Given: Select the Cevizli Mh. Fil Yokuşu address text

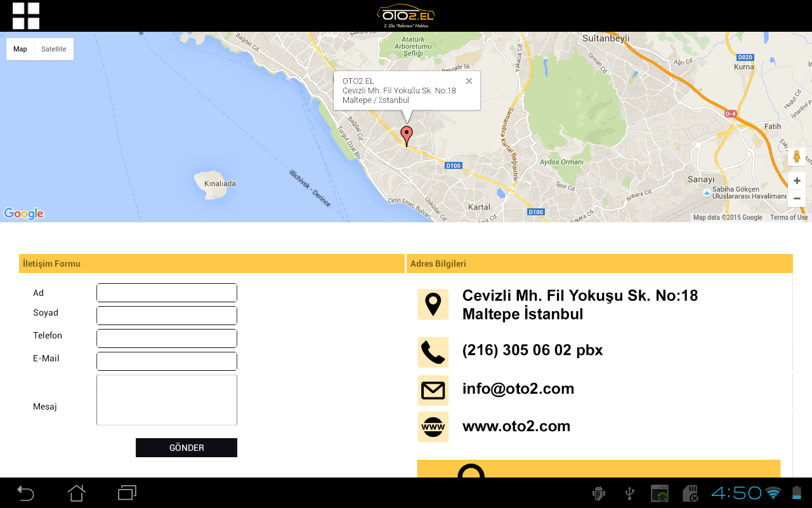Looking at the screenshot, I should point(580,304).
